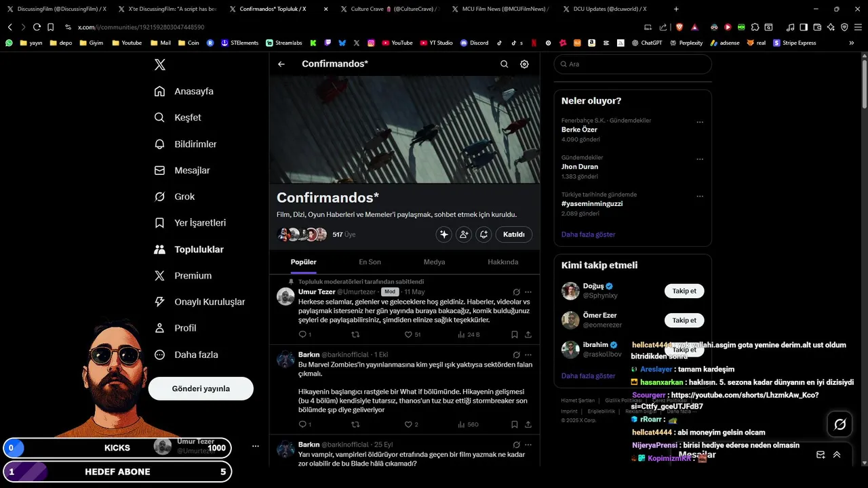
Task: Open the YouTube shorts link in chat
Action: tap(725, 401)
